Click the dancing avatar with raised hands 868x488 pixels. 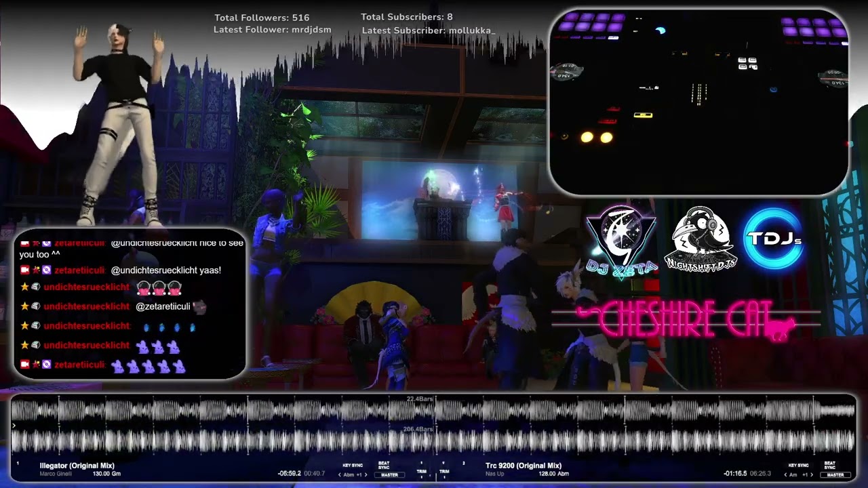pos(119,123)
